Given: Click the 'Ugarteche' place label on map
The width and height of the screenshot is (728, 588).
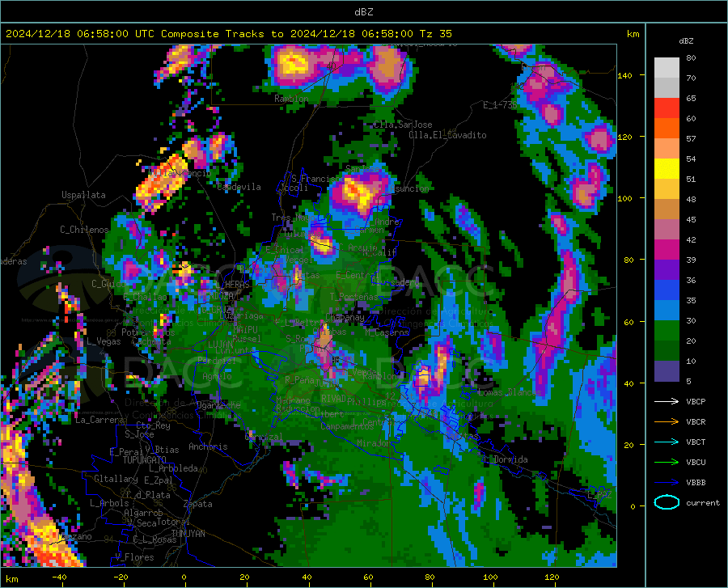Looking at the screenshot, I should click(x=218, y=404).
